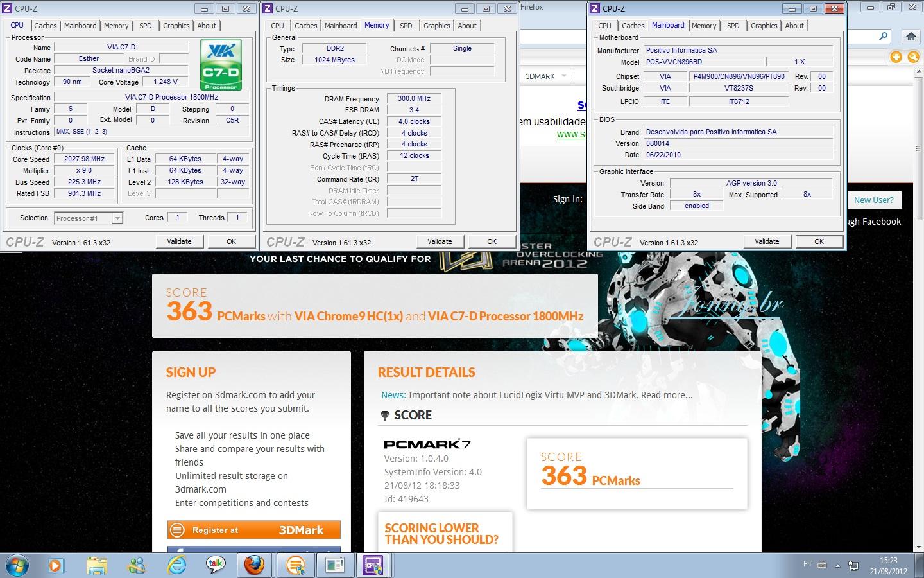This screenshot has width=924, height=578.
Task: Open Windows Live Messenger taskbar icon
Action: coord(137,565)
